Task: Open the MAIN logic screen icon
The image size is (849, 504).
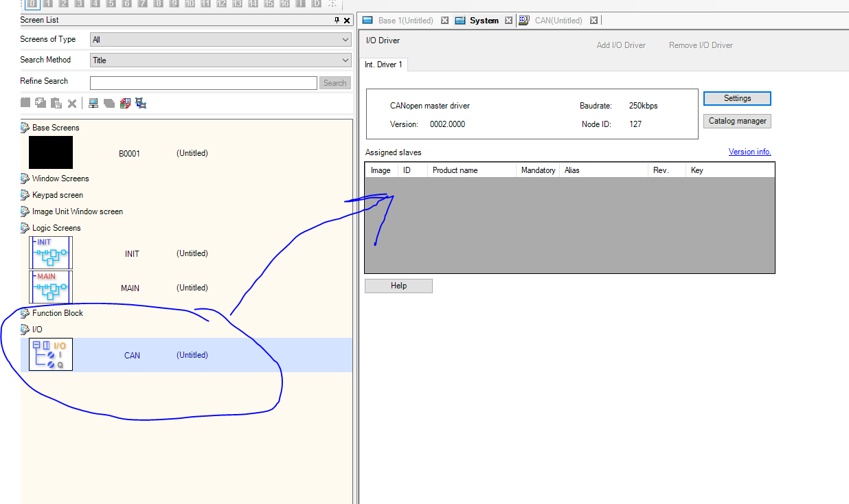Action: [x=51, y=288]
